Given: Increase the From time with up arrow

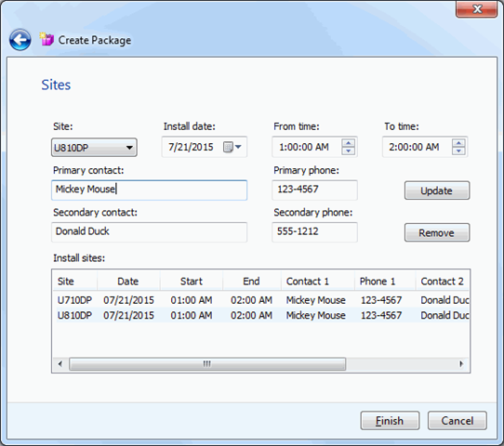Looking at the screenshot, I should [348, 143].
